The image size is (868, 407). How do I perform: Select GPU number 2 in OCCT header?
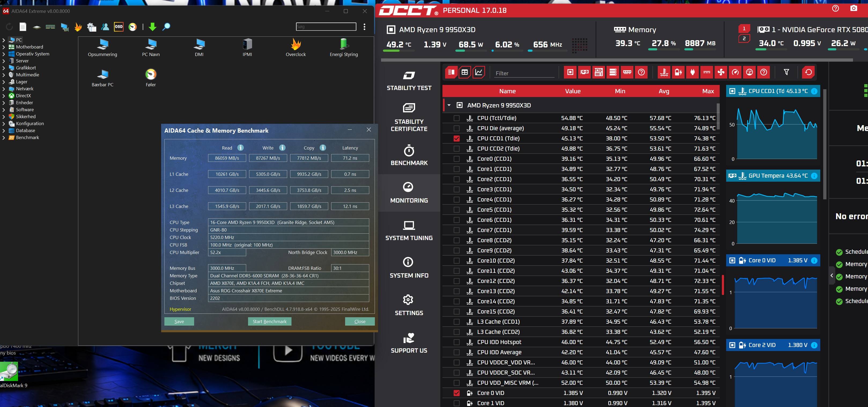pyautogui.click(x=744, y=38)
